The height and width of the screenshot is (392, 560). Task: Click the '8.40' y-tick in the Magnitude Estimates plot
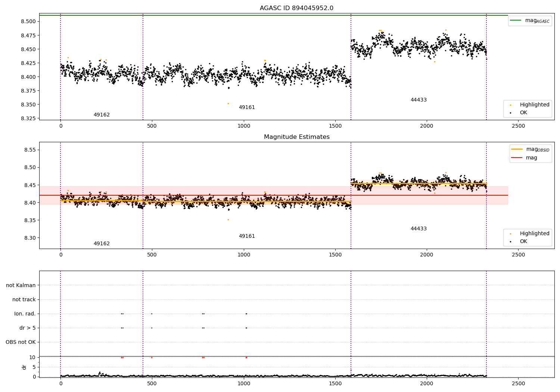(30, 203)
